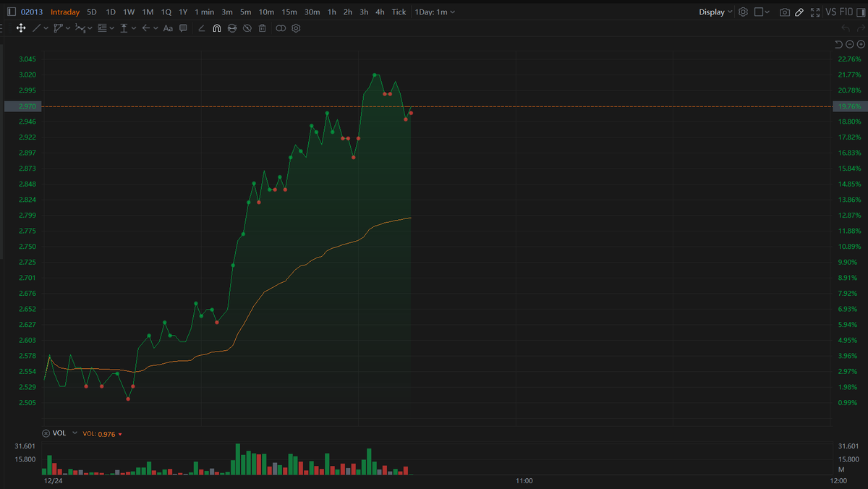Expand the Fibonacci tool dropdown
This screenshot has height=489, width=868.
111,28
